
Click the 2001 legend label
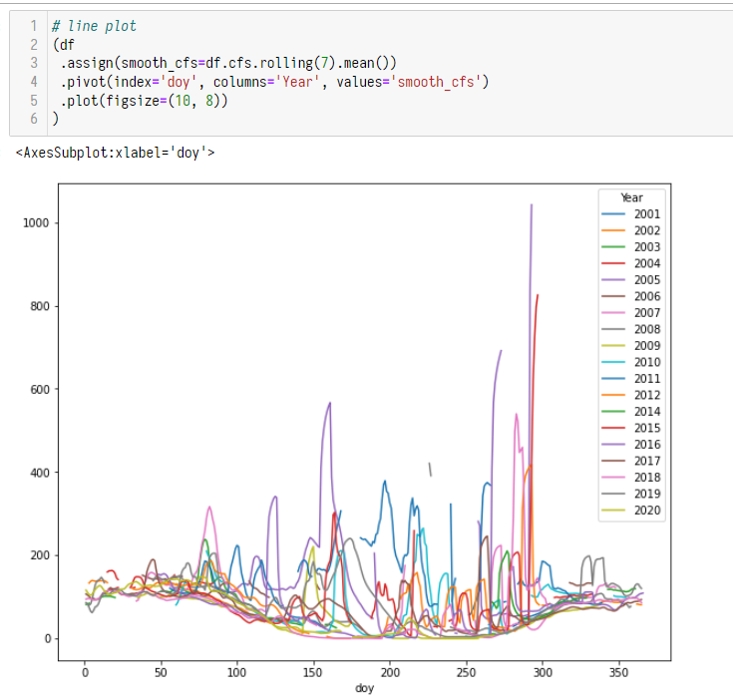click(x=647, y=214)
